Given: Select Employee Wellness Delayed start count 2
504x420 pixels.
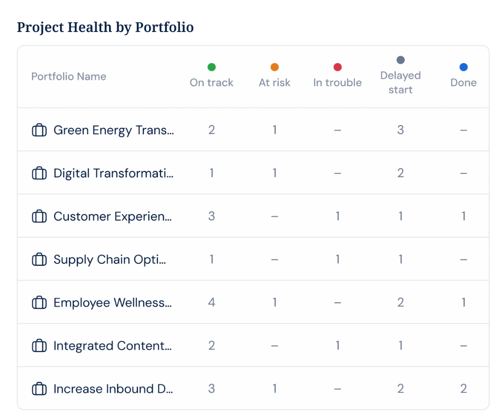Looking at the screenshot, I should coord(401,302).
